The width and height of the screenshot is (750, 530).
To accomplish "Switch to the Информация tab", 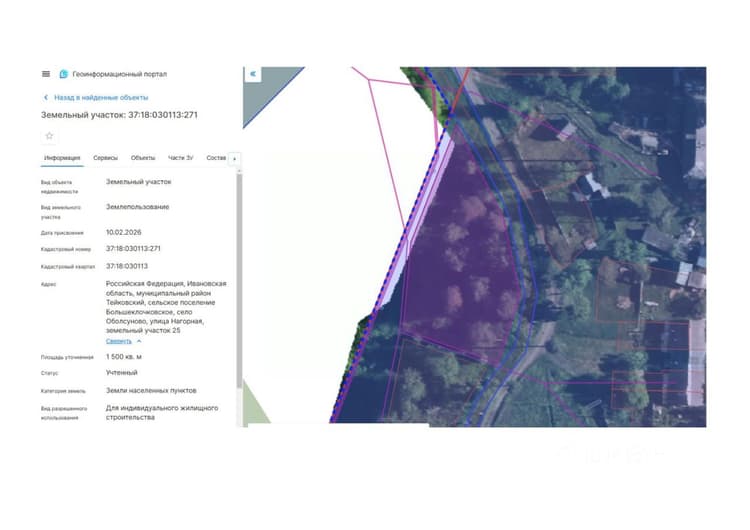I will [62, 158].
